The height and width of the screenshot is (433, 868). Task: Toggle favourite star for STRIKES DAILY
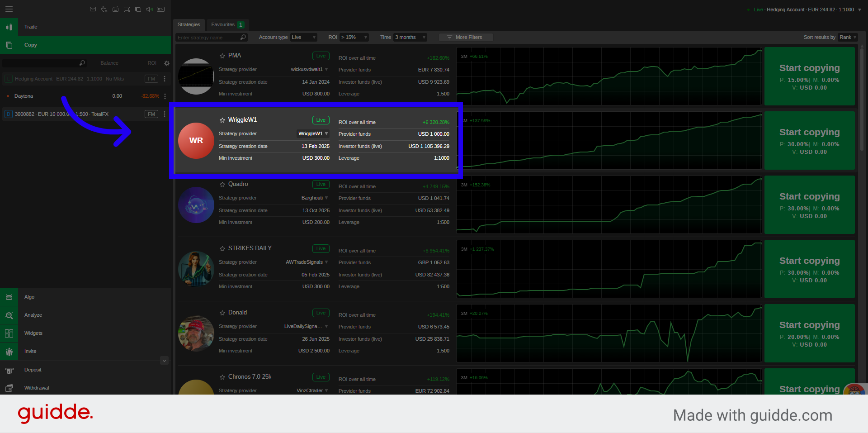(222, 249)
